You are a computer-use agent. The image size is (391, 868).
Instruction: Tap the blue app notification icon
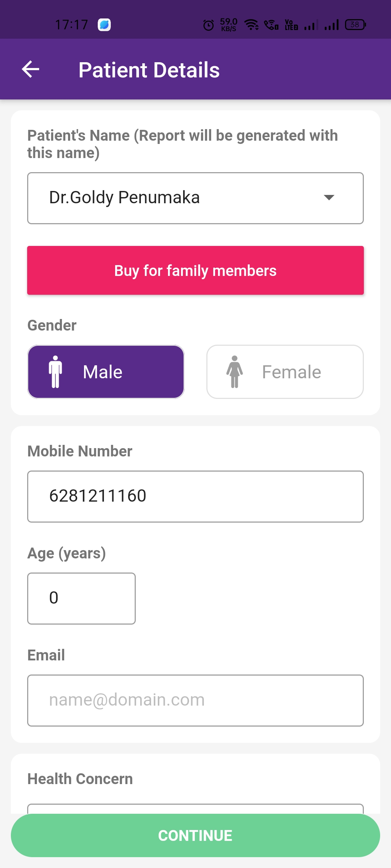(x=104, y=25)
